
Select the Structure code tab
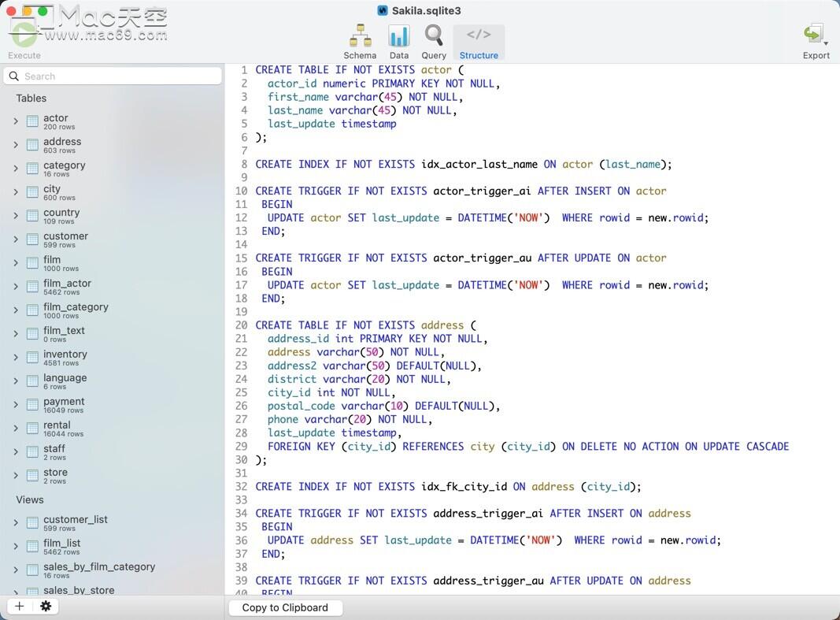pyautogui.click(x=479, y=42)
